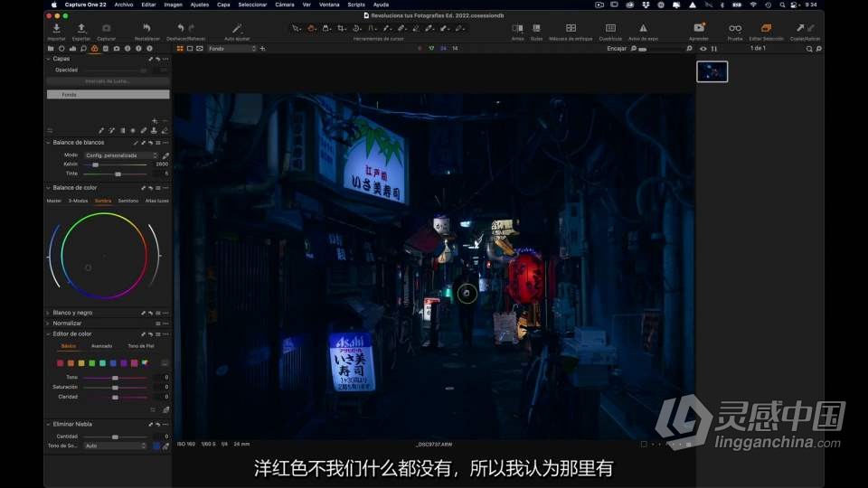Open the Capa menu

[x=223, y=5]
